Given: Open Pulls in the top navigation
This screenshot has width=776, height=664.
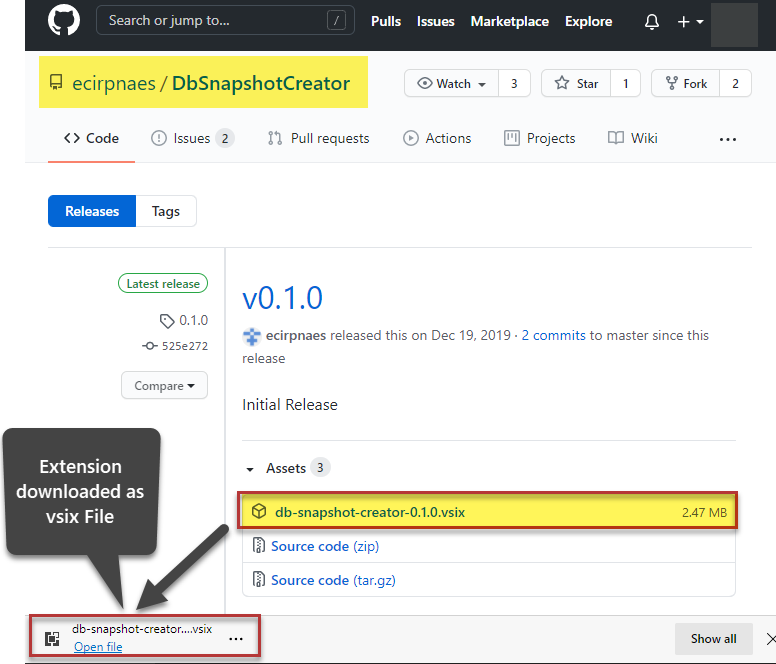Looking at the screenshot, I should point(386,21).
